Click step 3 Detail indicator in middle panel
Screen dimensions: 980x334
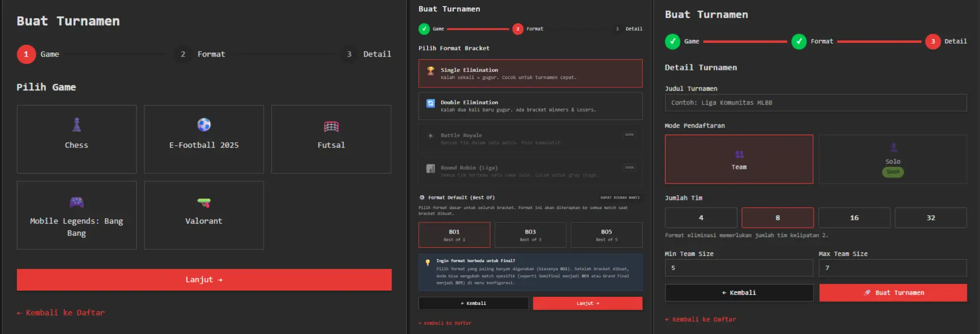tap(617, 29)
